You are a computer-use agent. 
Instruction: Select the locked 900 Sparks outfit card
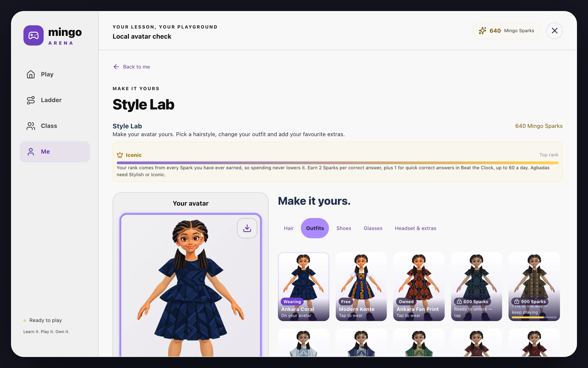534,287
